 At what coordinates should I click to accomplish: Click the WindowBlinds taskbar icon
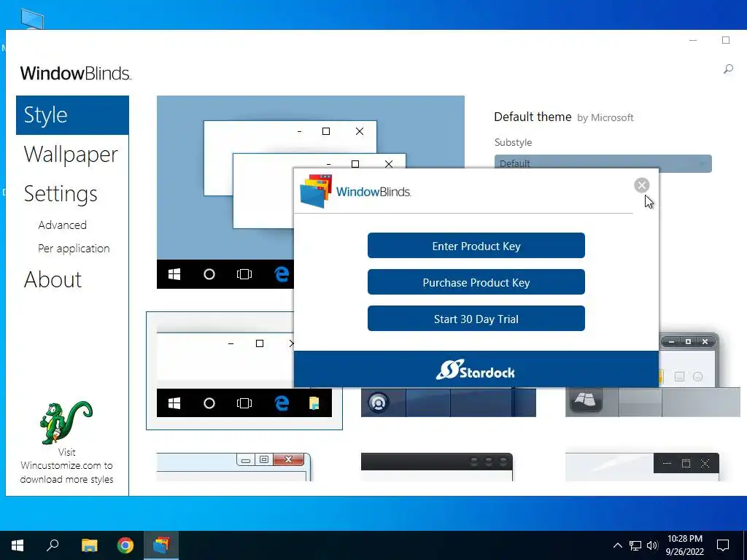[161, 545]
